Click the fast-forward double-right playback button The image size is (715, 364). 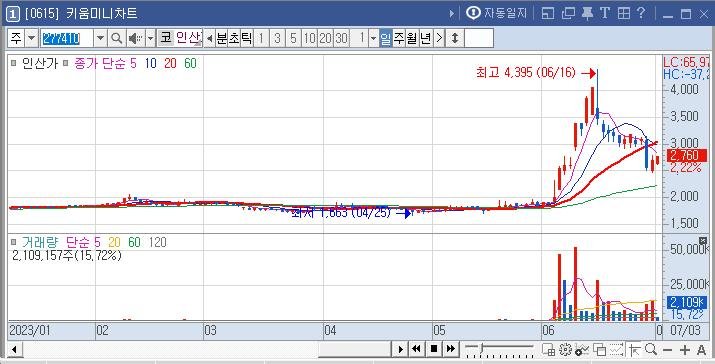[x=451, y=349]
